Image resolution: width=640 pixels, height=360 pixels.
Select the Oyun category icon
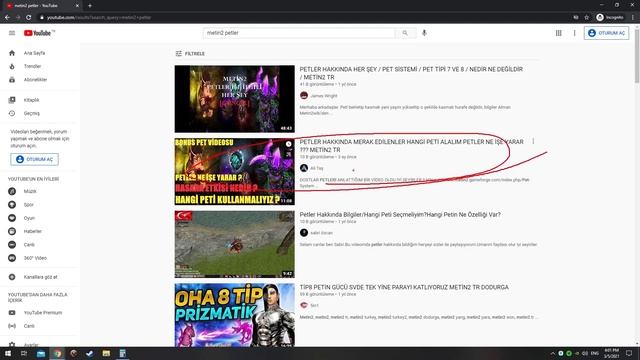click(x=12, y=218)
